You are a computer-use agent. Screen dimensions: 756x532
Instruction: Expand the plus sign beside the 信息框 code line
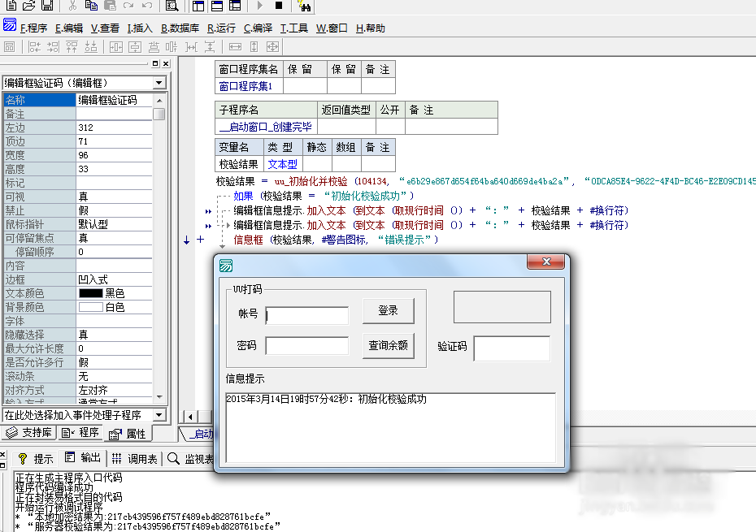pyautogui.click(x=200, y=240)
